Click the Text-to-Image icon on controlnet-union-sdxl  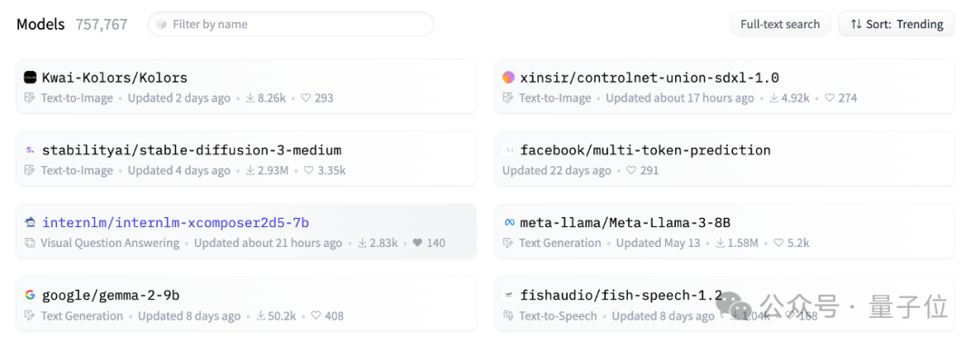click(x=508, y=98)
